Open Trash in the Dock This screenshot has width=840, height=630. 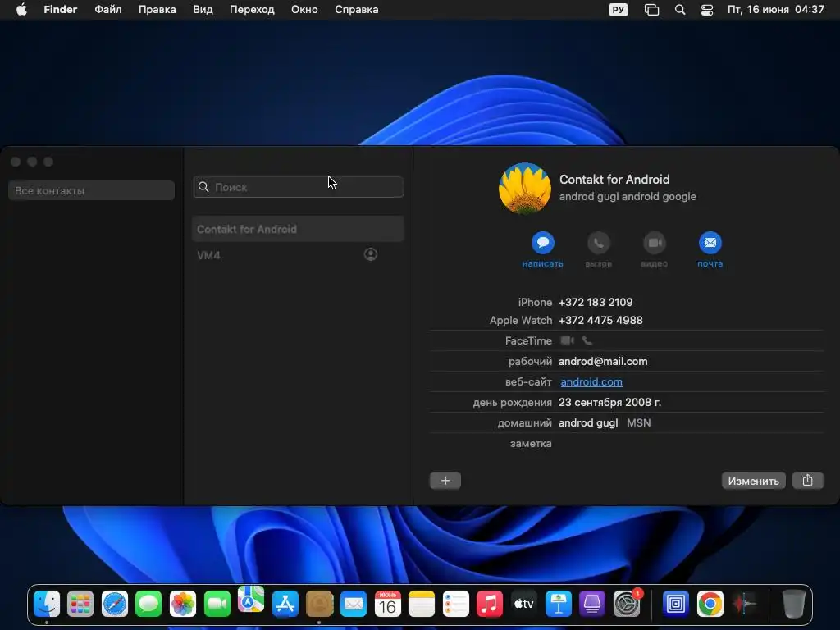(x=794, y=604)
